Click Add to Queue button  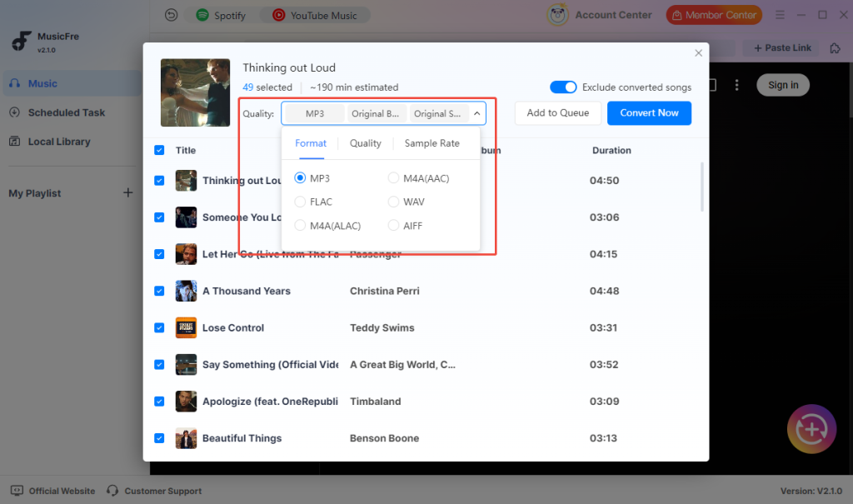[x=557, y=112]
